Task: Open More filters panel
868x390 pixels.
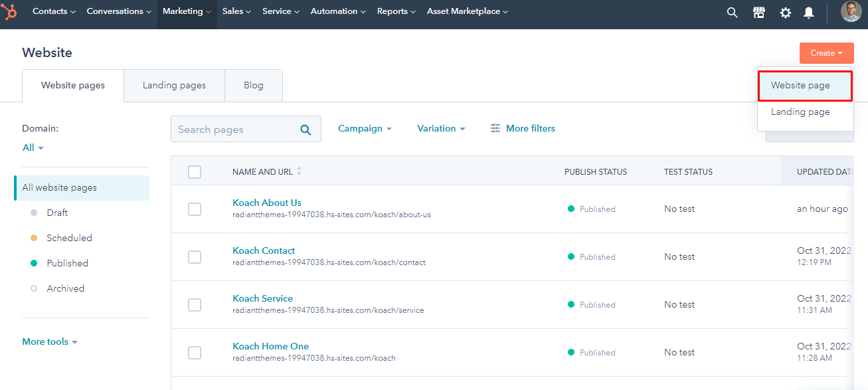Action: tap(523, 128)
